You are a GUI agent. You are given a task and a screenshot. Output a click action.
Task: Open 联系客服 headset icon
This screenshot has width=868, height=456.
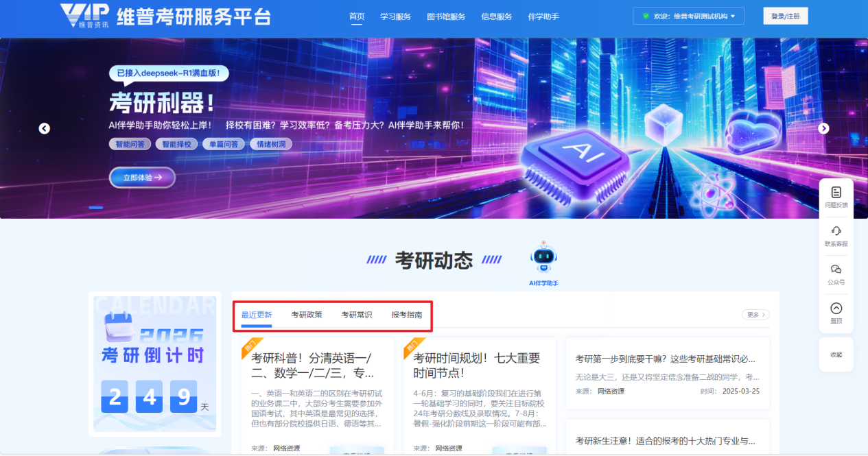point(836,231)
